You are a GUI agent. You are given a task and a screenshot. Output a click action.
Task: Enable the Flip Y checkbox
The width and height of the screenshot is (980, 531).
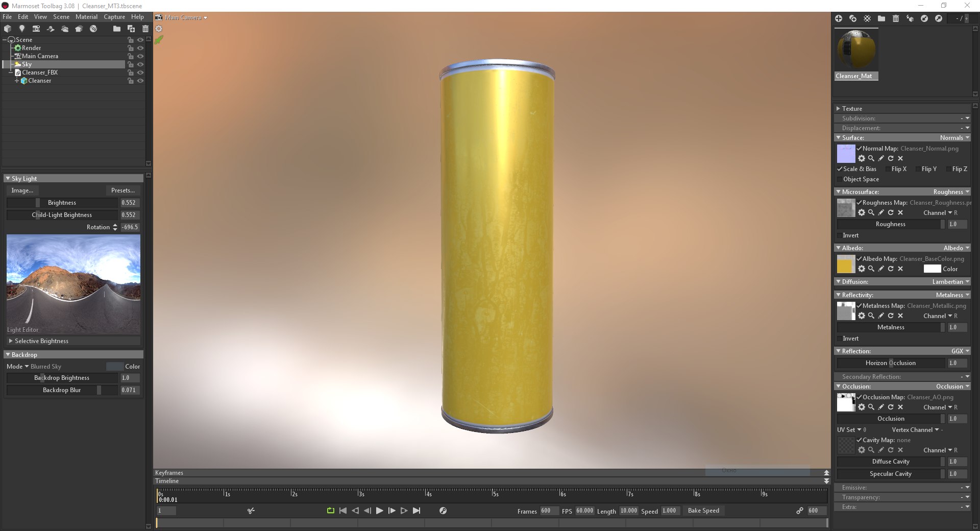click(918, 169)
